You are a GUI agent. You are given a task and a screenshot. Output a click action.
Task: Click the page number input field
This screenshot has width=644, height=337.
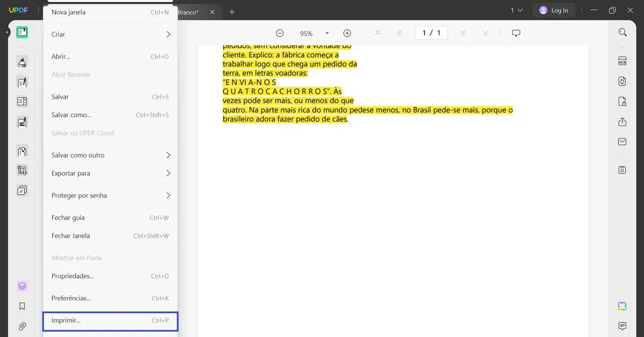click(431, 33)
